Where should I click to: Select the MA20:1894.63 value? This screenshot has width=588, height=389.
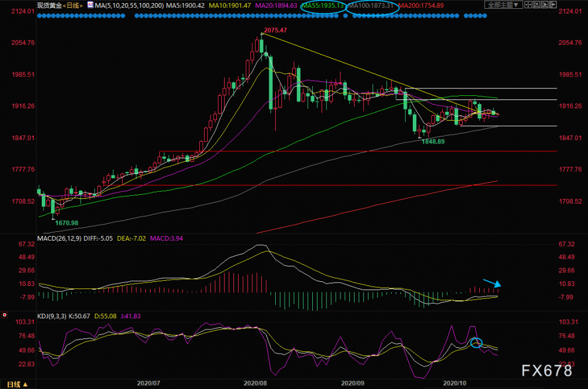pos(276,5)
